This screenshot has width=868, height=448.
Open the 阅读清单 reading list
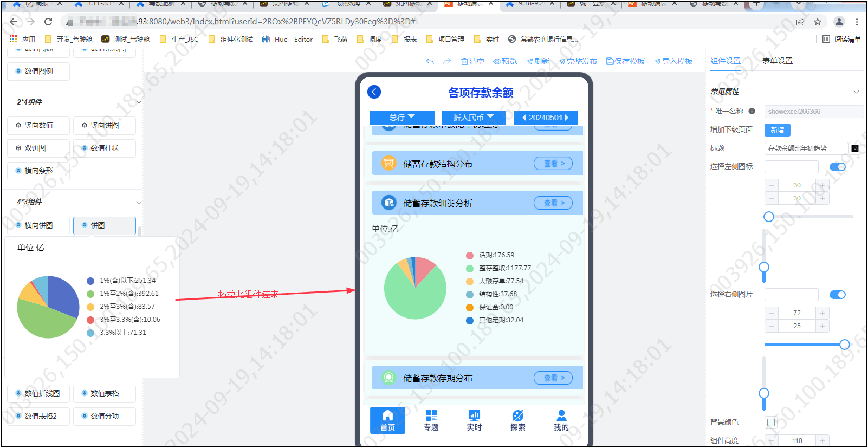point(841,39)
